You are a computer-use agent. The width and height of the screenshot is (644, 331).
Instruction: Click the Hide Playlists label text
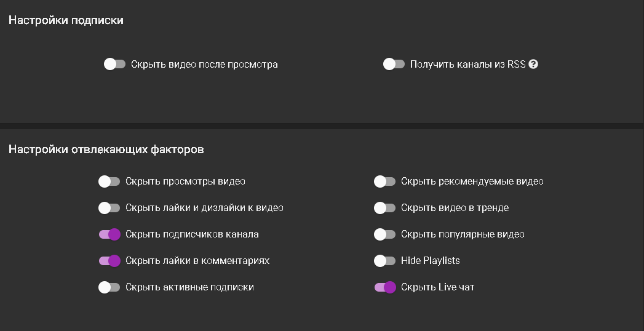[430, 261]
